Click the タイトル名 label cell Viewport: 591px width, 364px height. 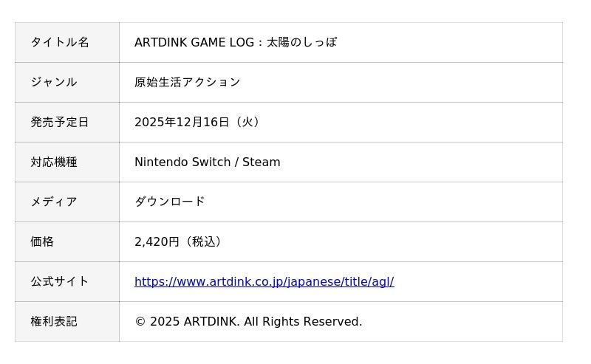[x=60, y=42]
